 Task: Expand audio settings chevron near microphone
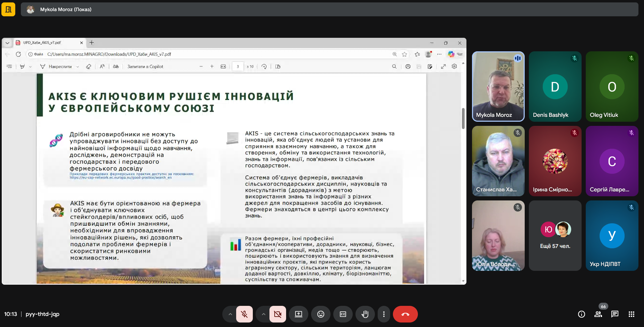coord(230,314)
